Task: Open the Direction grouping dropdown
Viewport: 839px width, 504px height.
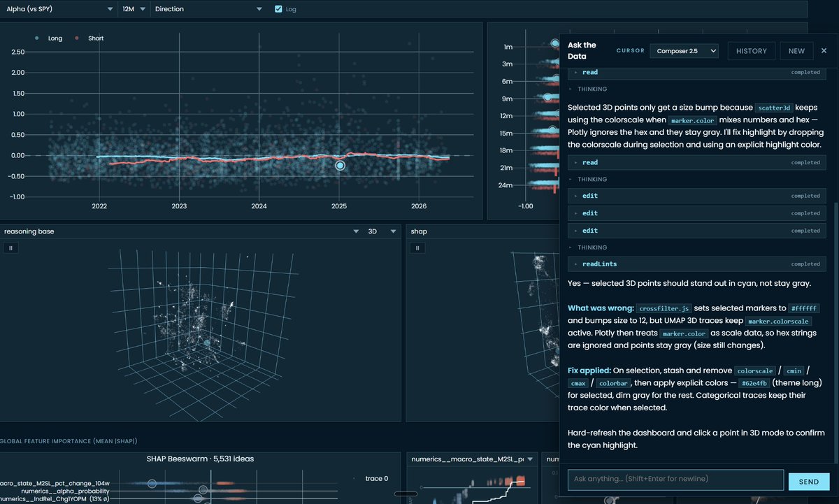Action: 208,9
